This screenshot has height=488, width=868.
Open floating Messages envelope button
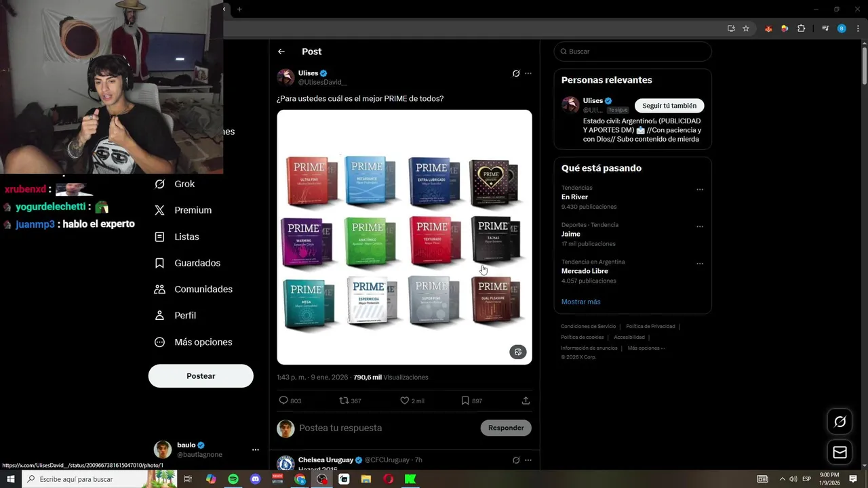[x=840, y=452]
